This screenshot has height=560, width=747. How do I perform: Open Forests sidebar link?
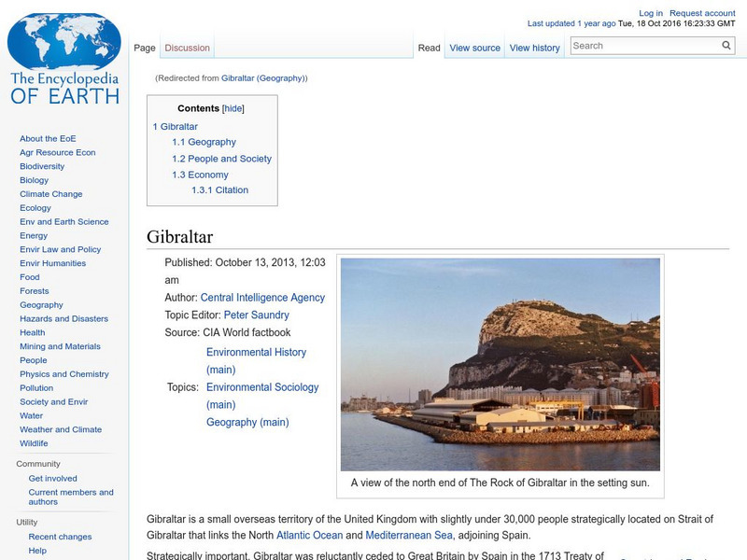pyautogui.click(x=35, y=290)
